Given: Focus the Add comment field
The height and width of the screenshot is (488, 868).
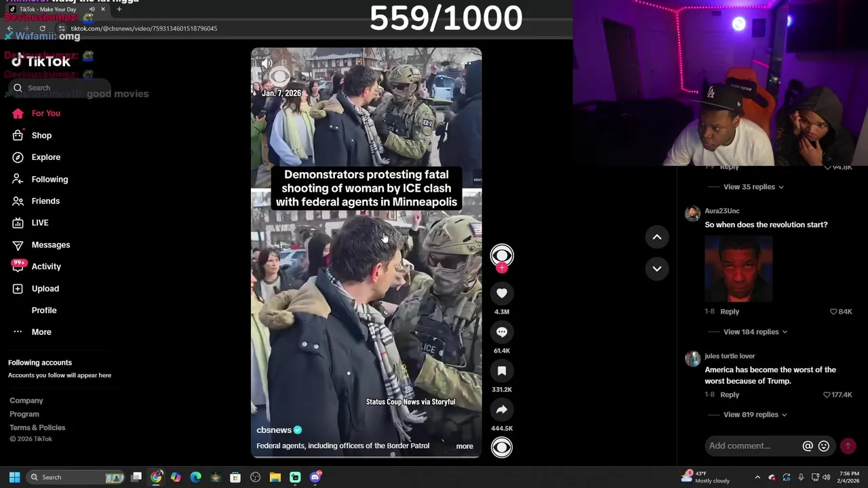Looking at the screenshot, I should (753, 446).
